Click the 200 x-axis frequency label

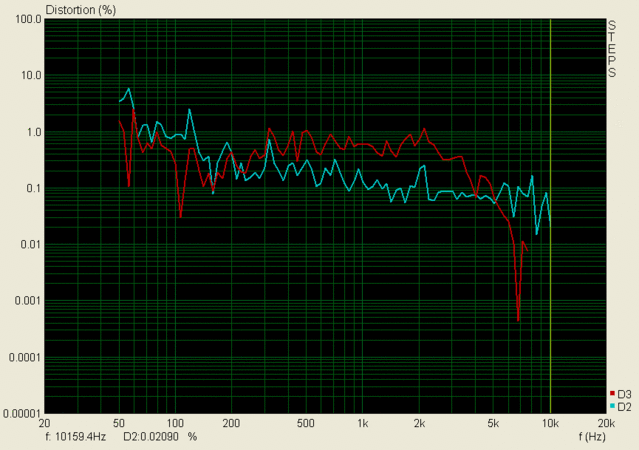pyautogui.click(x=231, y=424)
